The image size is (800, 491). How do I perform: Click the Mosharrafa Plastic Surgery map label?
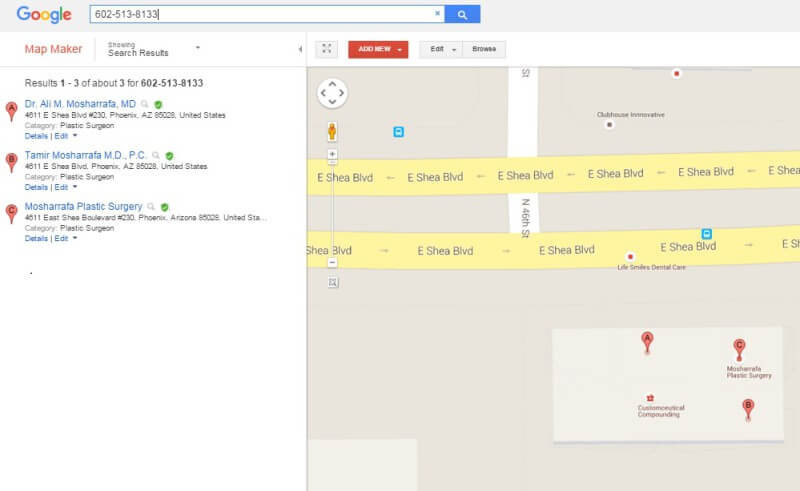pyautogui.click(x=749, y=372)
